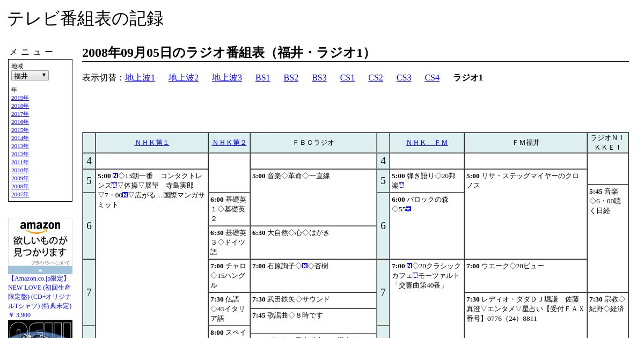Image resolution: width=644 pixels, height=338 pixels.
Task: Open the 2007年 archive link
Action: tap(20, 194)
